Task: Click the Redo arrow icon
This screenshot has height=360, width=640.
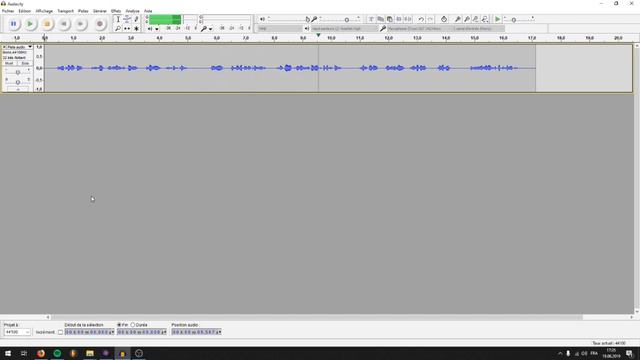Action: coord(430,19)
